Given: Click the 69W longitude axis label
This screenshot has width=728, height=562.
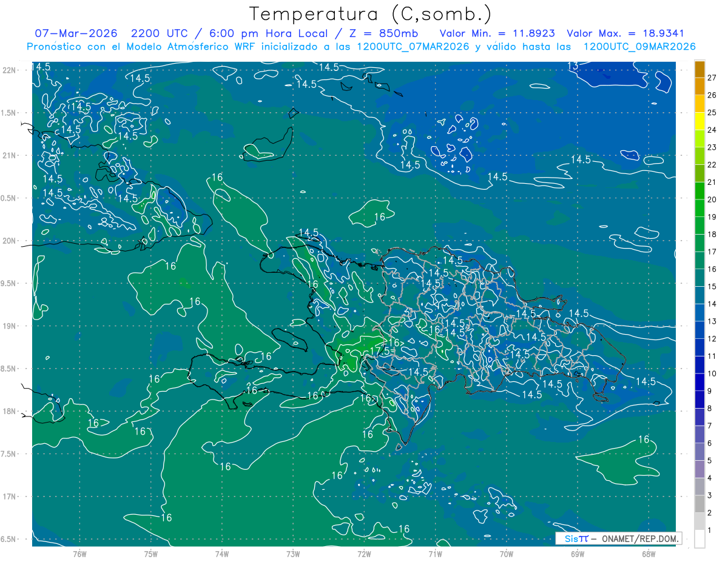Looking at the screenshot, I should coord(578,554).
